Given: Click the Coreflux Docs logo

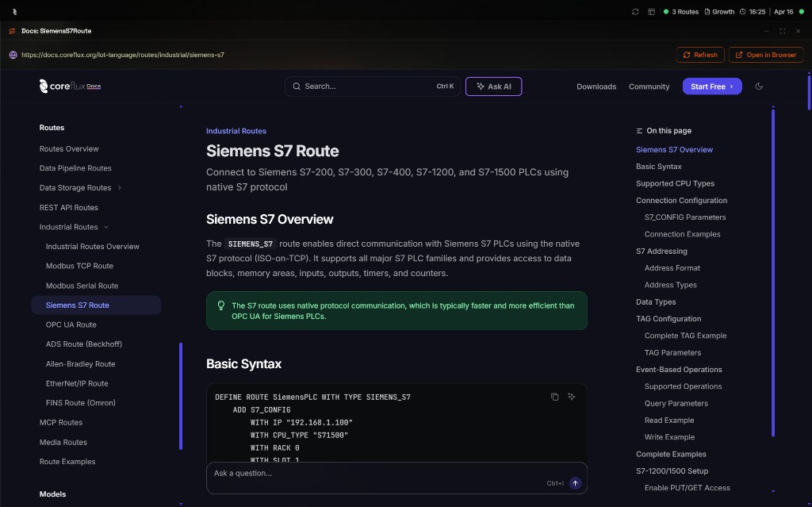Looking at the screenshot, I should pyautogui.click(x=70, y=86).
